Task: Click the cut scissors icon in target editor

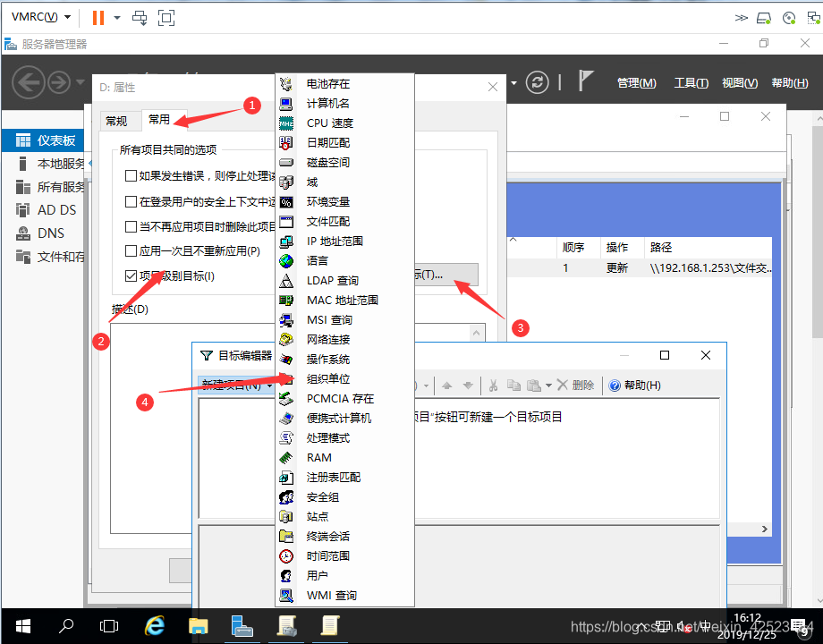Action: click(x=494, y=386)
